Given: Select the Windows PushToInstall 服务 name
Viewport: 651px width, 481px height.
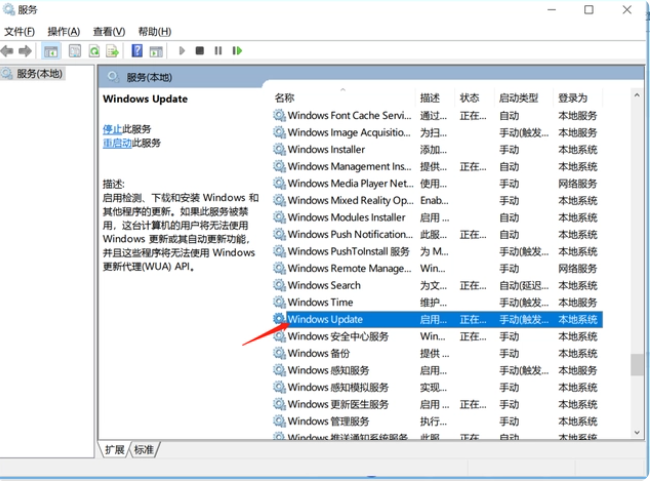Looking at the screenshot, I should click(x=349, y=251).
